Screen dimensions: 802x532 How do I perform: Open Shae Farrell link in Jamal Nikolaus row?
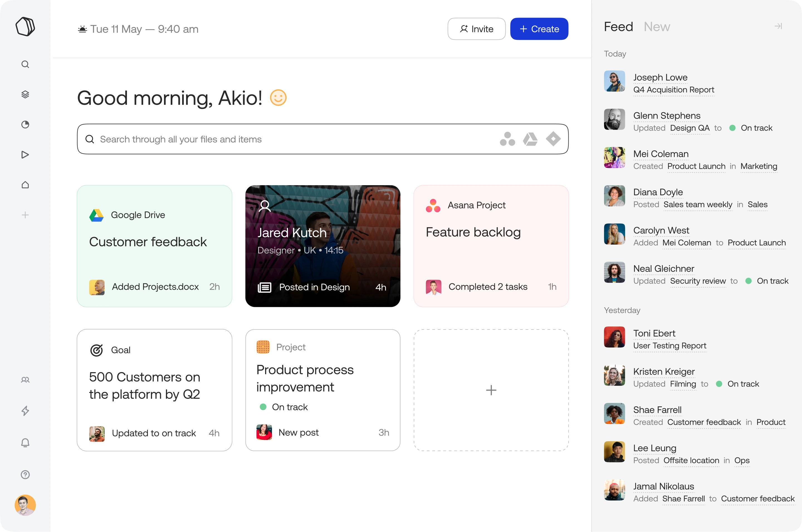click(x=683, y=499)
